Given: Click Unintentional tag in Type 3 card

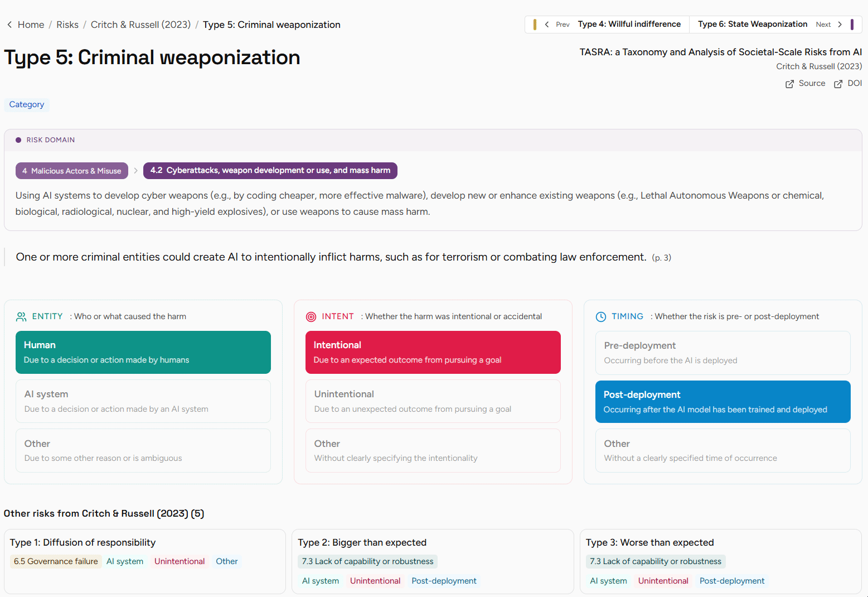Looking at the screenshot, I should (x=663, y=581).
